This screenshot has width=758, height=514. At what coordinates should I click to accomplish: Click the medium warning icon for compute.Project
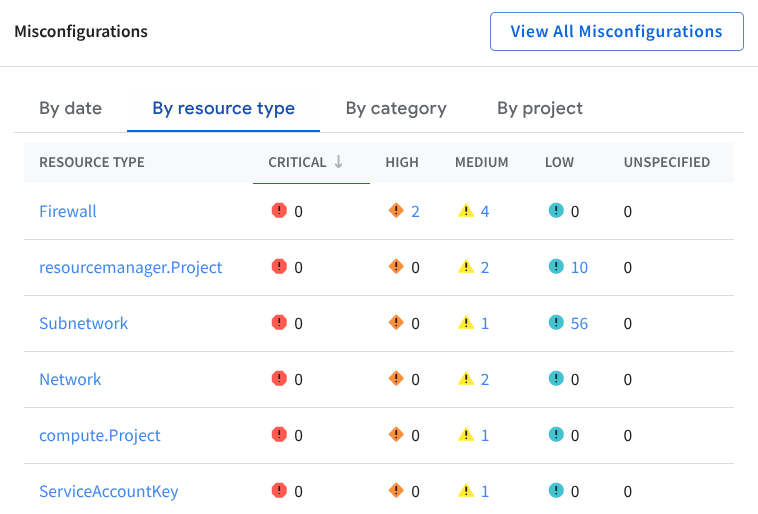[x=465, y=435]
